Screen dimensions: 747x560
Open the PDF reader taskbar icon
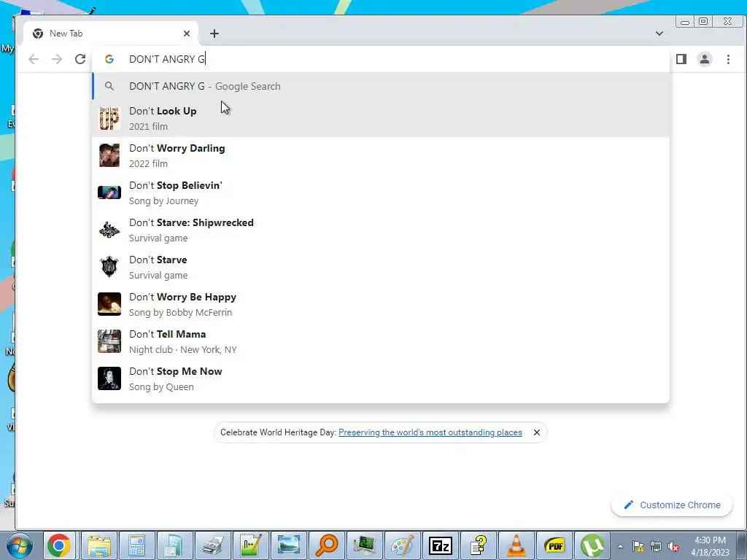(554, 545)
